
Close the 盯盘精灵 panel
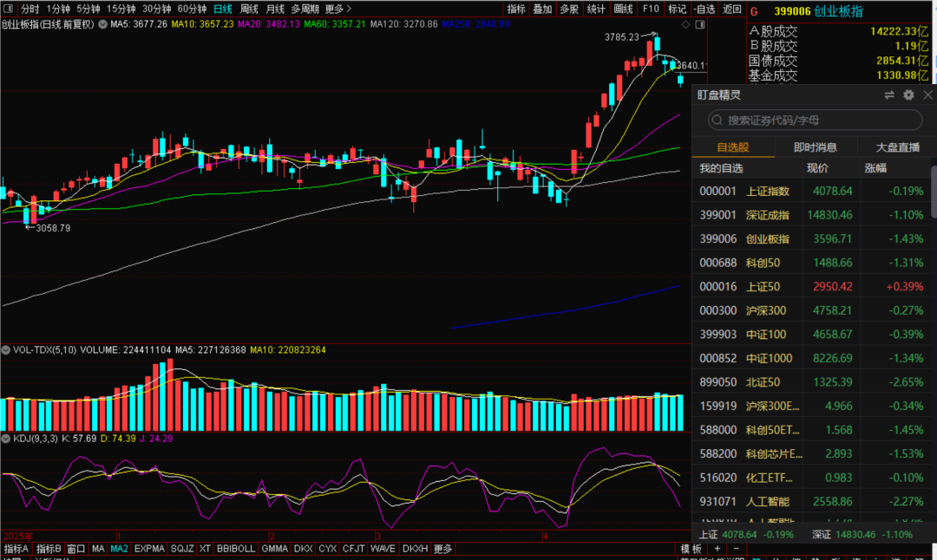pyautogui.click(x=927, y=95)
